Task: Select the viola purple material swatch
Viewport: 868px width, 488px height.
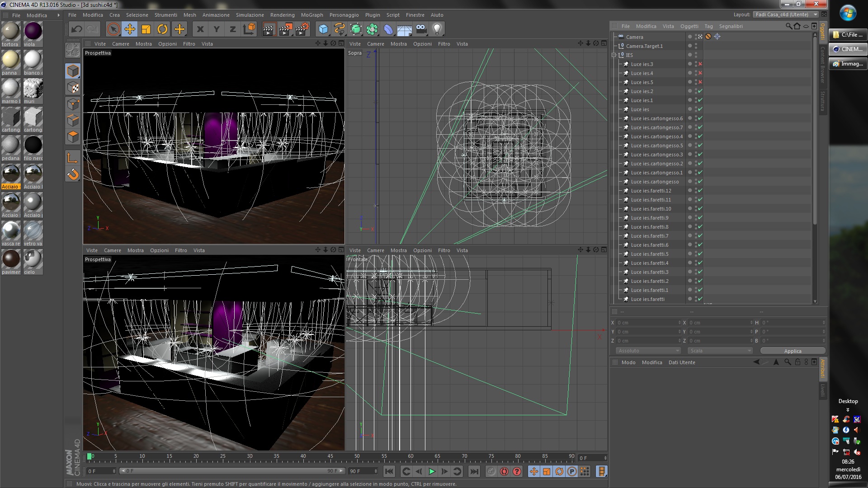Action: pyautogui.click(x=33, y=32)
